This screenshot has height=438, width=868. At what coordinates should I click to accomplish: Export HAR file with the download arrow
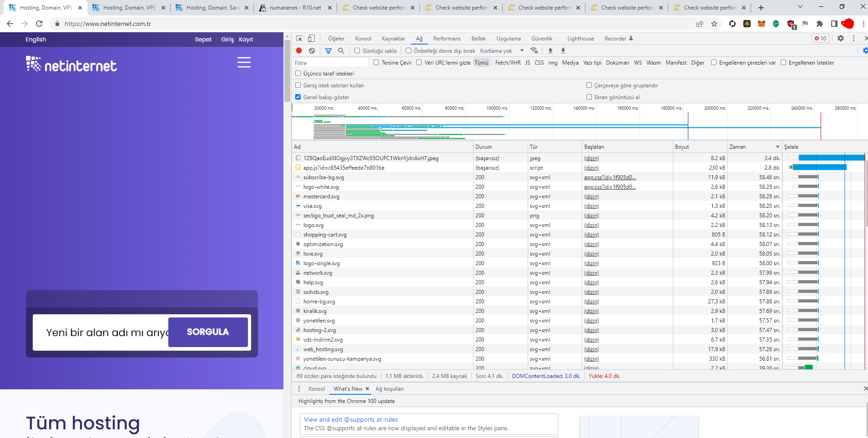tap(563, 50)
